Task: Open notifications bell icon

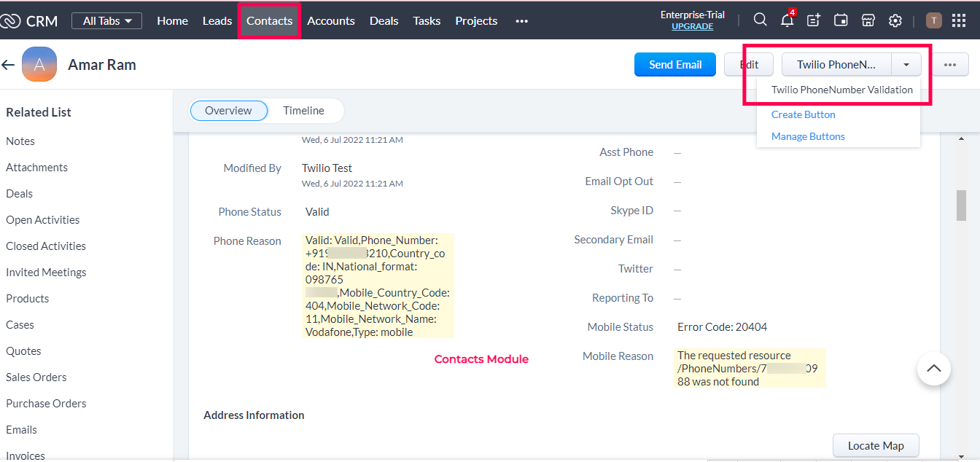Action: pyautogui.click(x=787, y=20)
